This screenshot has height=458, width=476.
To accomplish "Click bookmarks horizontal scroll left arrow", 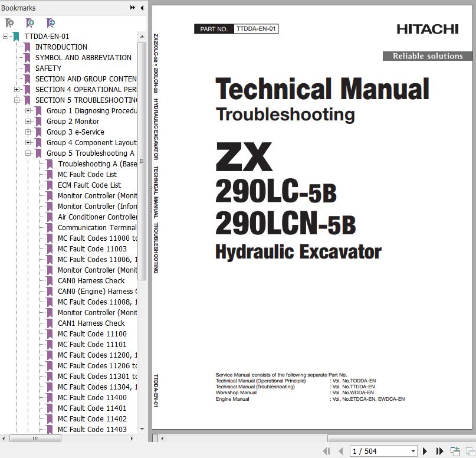I will coord(4,439).
